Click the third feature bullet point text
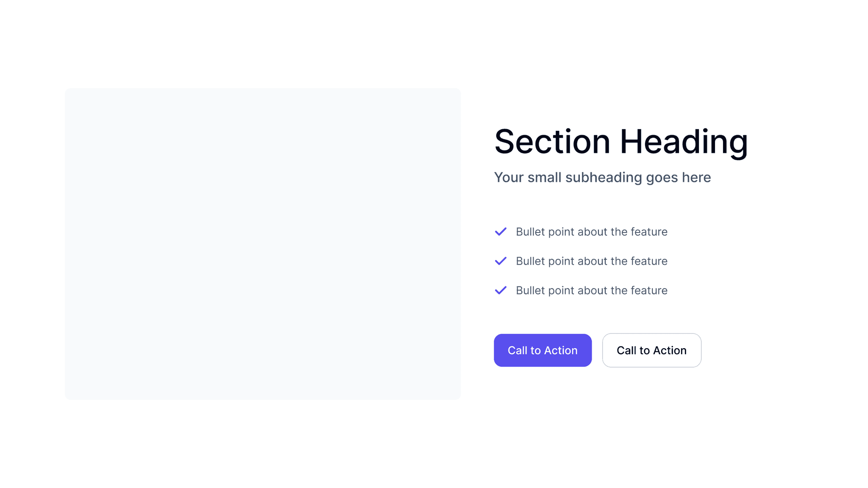The image size is (868, 488). click(591, 290)
